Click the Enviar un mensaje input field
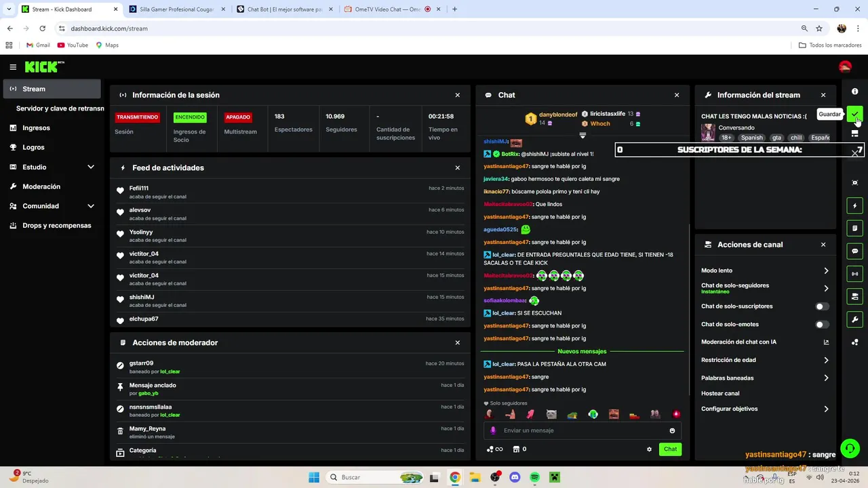This screenshot has height=488, width=868. tap(581, 430)
